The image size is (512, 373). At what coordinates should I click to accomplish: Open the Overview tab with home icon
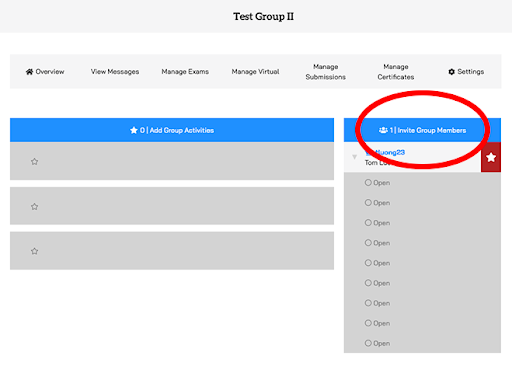(45, 72)
